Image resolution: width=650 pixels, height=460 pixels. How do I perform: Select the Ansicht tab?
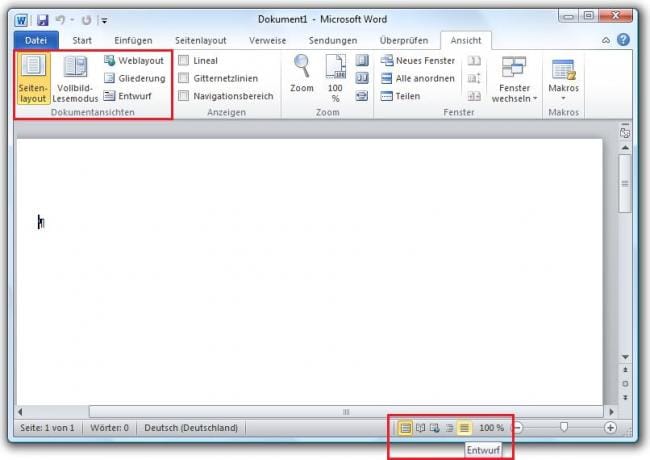pos(466,40)
